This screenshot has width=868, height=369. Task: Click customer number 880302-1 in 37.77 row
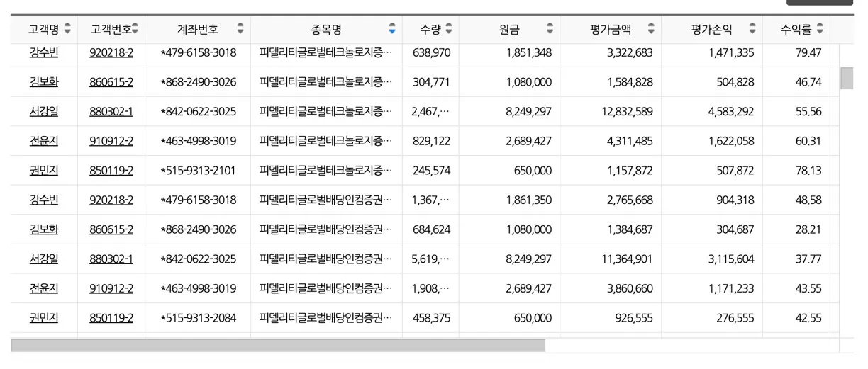point(111,259)
